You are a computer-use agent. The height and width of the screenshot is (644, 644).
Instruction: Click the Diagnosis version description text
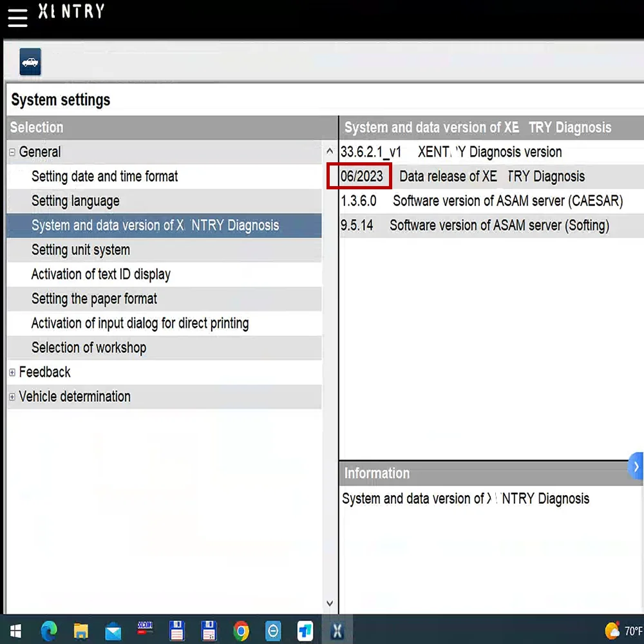coord(490,152)
